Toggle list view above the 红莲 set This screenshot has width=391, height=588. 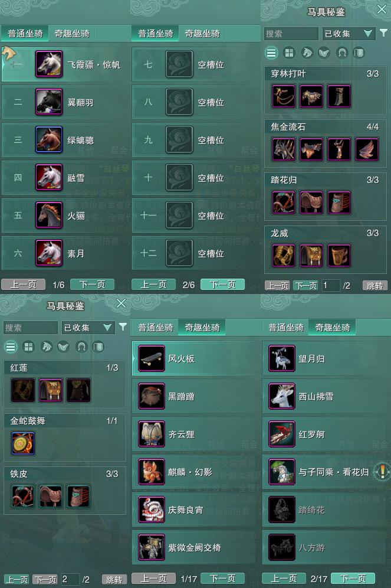[11, 347]
